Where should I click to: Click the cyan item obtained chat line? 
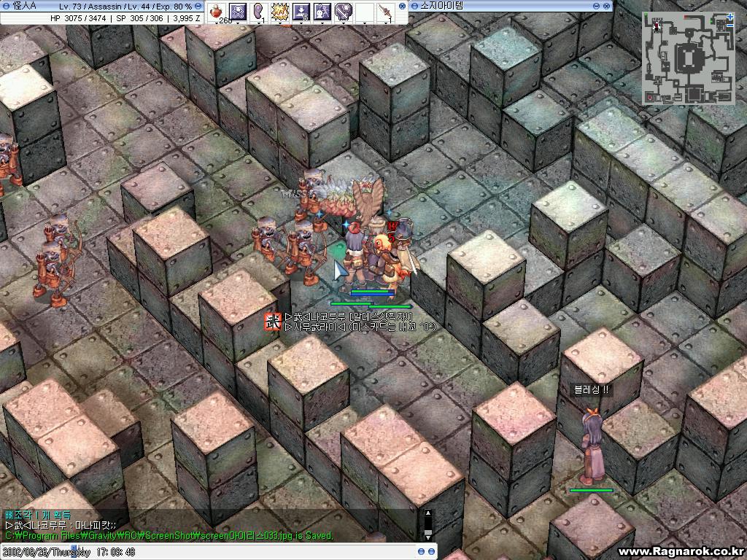(38, 516)
